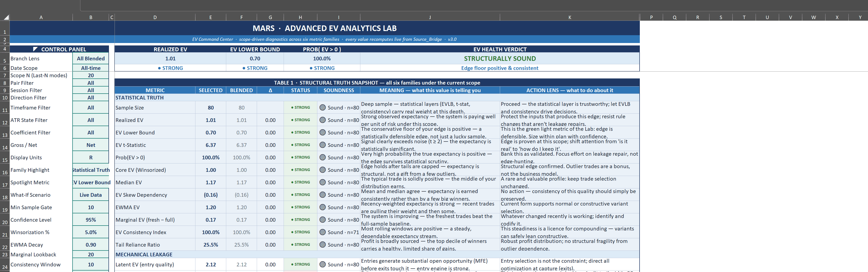This screenshot has width=868, height=272.
Task: Click the 'MECHANICAL LEAKAGE' section row
Action: pos(377,254)
